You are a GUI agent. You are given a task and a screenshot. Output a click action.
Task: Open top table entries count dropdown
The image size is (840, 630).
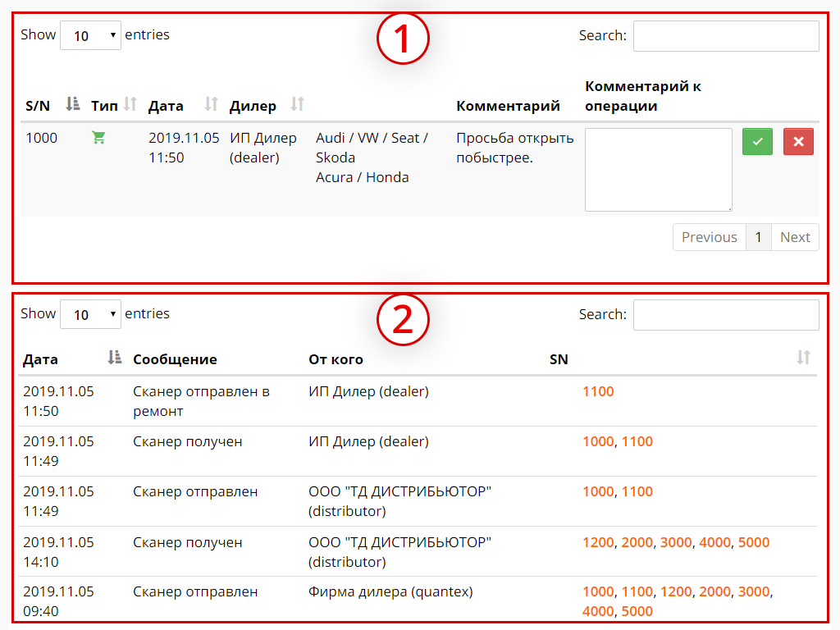tap(90, 35)
